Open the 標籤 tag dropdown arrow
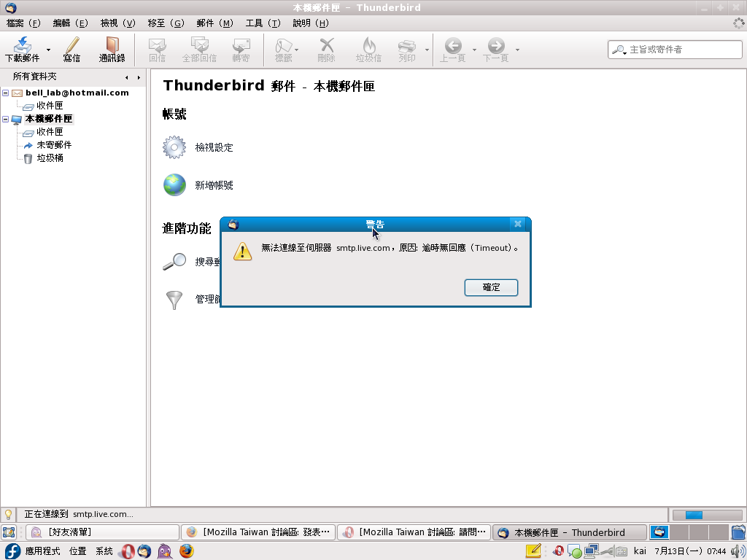This screenshot has height=560, width=747. [297, 50]
